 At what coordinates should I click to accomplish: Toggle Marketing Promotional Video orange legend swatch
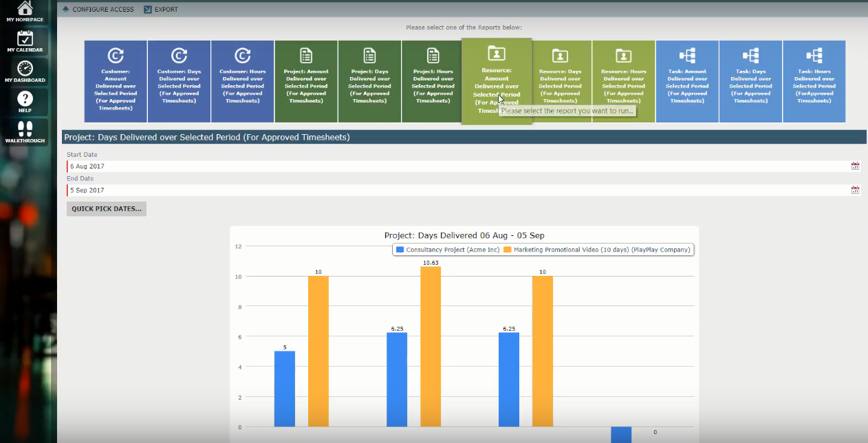click(508, 250)
